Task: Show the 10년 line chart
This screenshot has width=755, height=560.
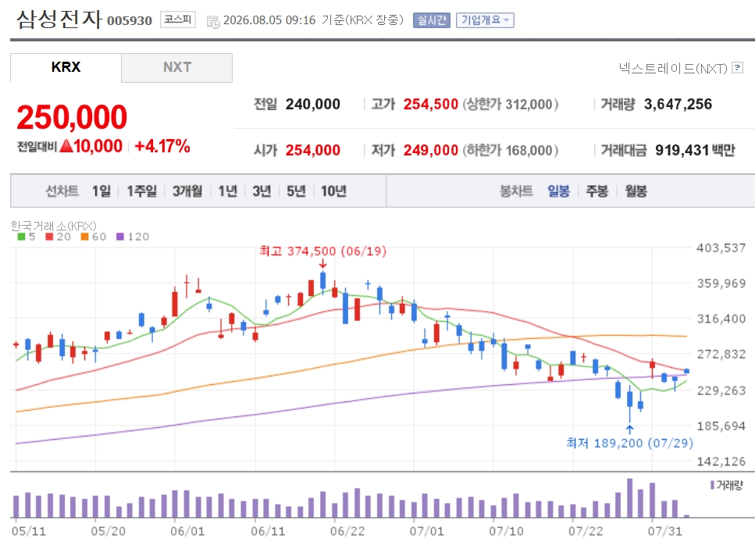Action: tap(333, 191)
